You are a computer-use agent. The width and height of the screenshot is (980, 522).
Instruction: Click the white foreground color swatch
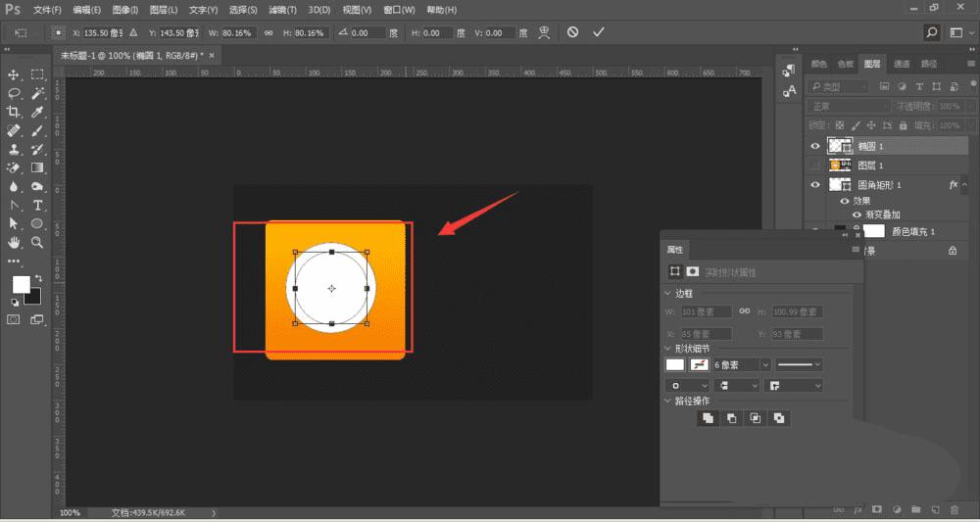(x=21, y=284)
